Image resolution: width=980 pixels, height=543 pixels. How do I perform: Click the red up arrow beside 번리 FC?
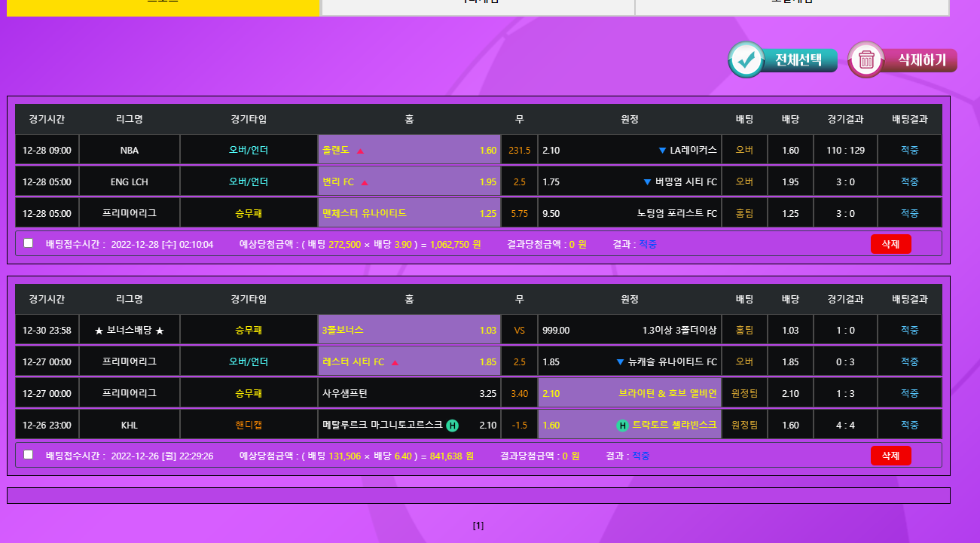tap(365, 182)
